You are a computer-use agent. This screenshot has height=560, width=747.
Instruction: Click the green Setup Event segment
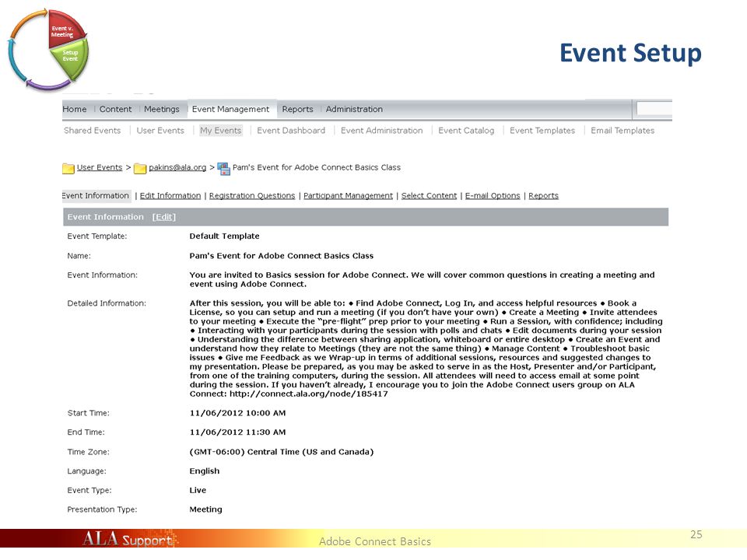click(70, 58)
